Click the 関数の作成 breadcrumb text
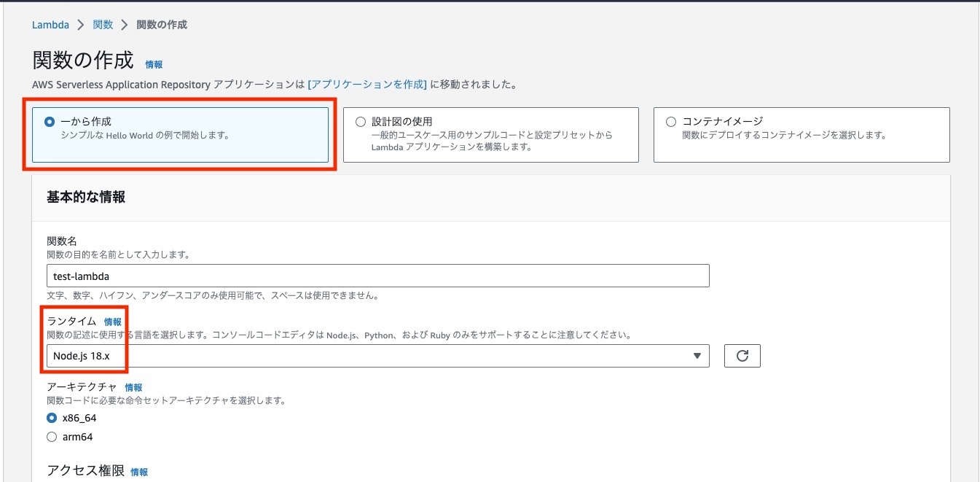This screenshot has width=980, height=482. [x=162, y=25]
